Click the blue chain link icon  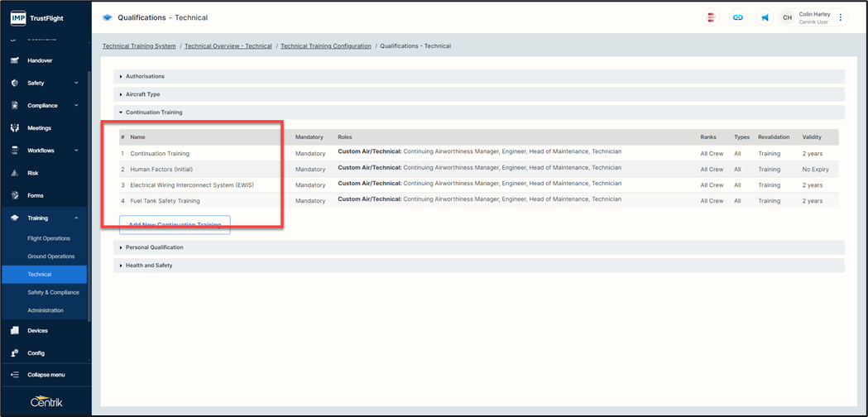(737, 17)
